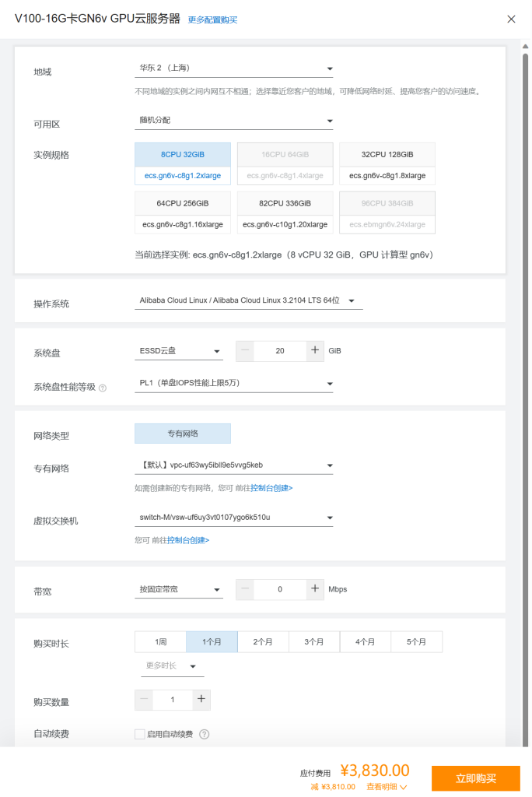The width and height of the screenshot is (532, 797).
Task: Open the 可用区 availability zone dropdown
Action: pyautogui.click(x=234, y=121)
